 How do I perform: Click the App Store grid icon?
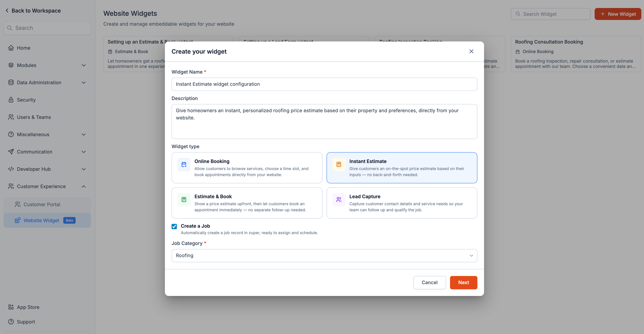pyautogui.click(x=11, y=307)
